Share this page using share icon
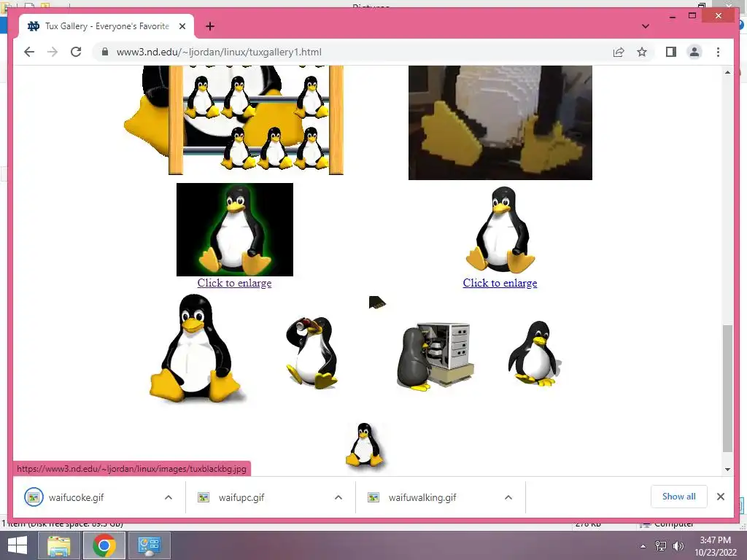Screen dimensions: 747x560 [x=619, y=52]
